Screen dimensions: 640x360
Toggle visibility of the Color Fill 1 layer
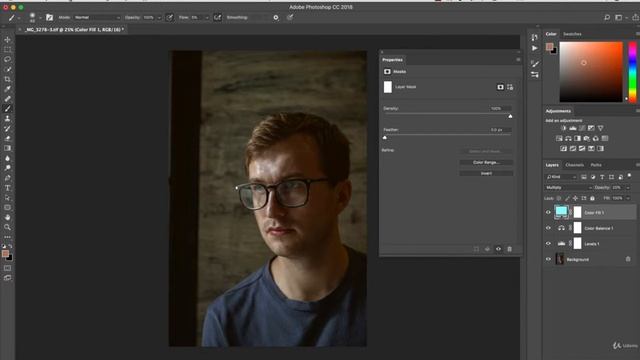pos(548,212)
